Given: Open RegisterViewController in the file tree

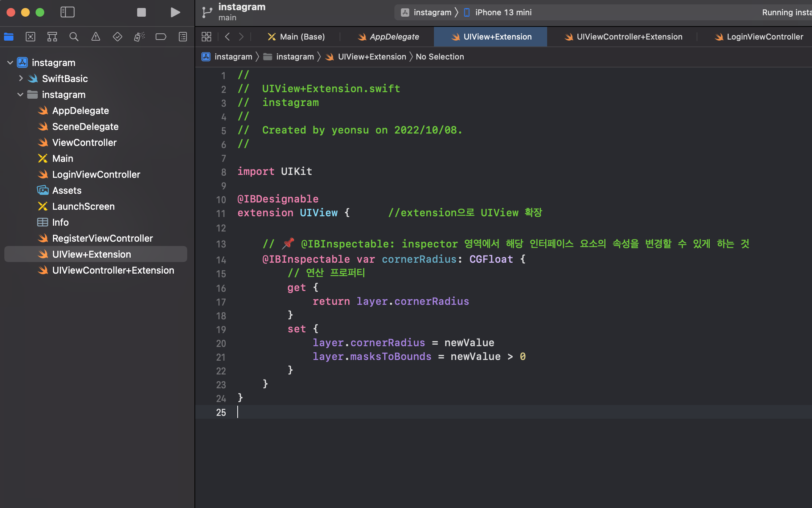Looking at the screenshot, I should (102, 238).
